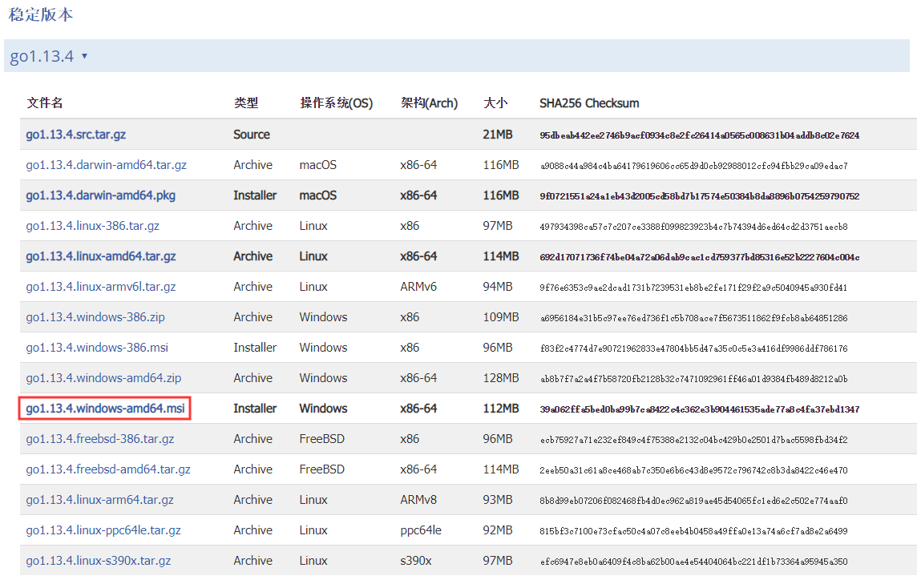Click go1.13.4.linux-386.tar.gz download link
The height and width of the screenshot is (588, 917).
(92, 226)
